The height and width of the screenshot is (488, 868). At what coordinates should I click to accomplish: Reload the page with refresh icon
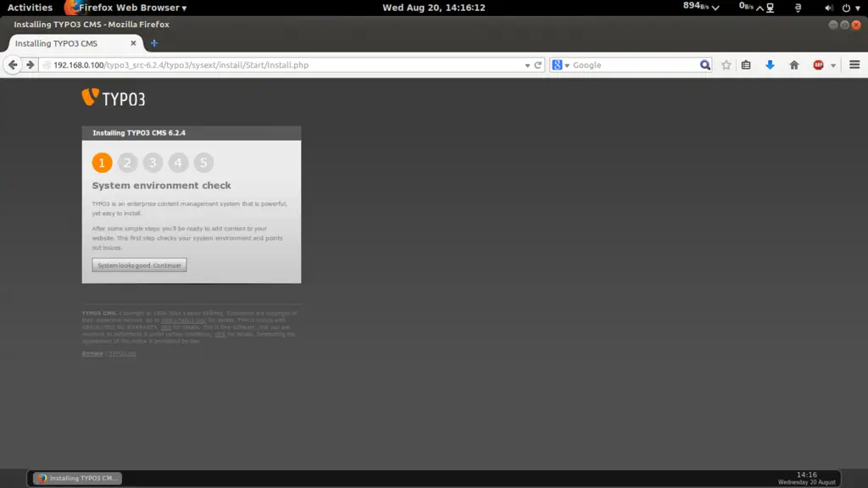[x=537, y=64]
